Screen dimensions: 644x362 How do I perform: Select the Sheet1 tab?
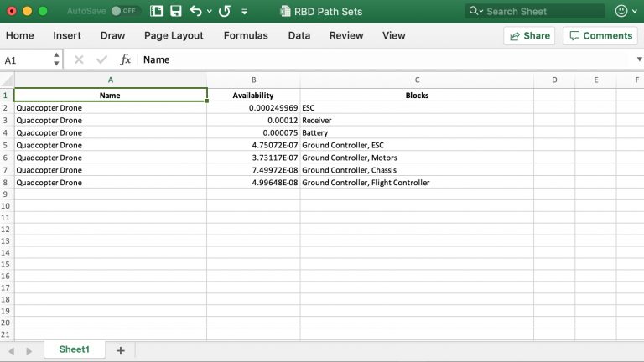point(74,350)
